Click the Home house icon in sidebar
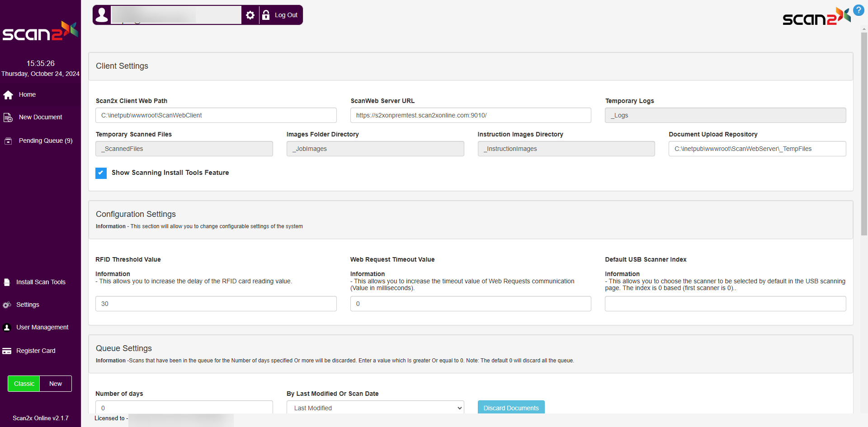868x427 pixels. click(8, 95)
